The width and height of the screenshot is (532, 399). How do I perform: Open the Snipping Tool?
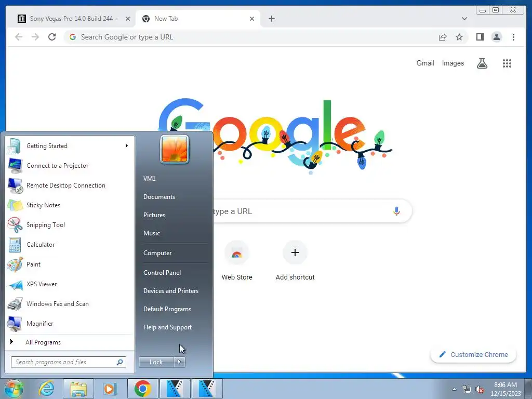point(46,224)
